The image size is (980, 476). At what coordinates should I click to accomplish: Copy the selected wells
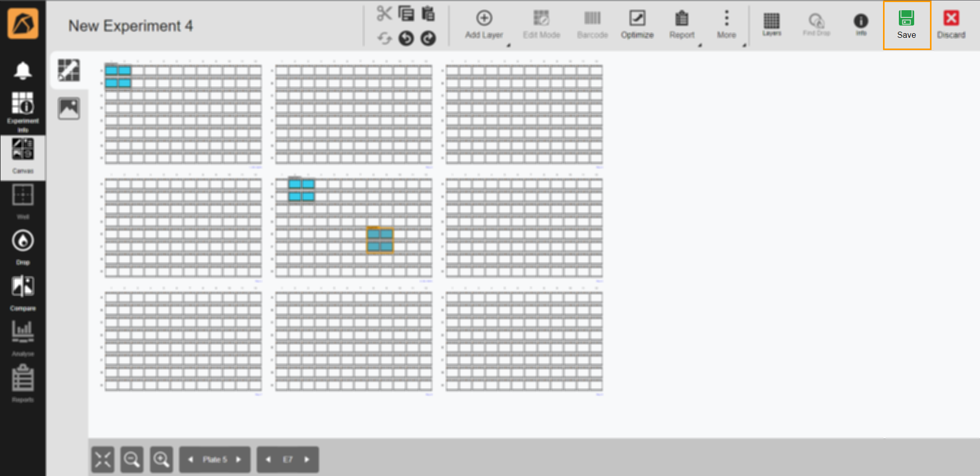pos(406,14)
